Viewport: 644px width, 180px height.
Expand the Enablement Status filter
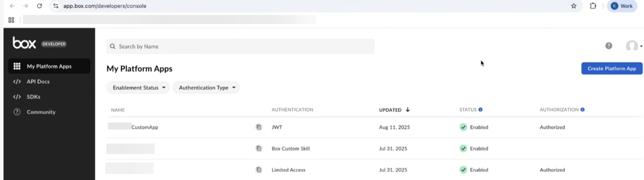point(138,87)
